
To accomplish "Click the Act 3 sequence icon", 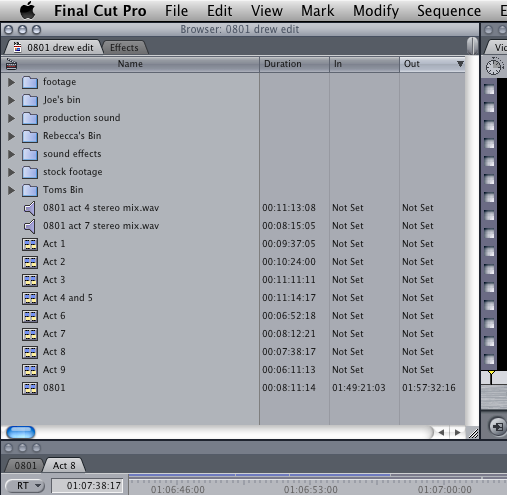I will coord(30,280).
